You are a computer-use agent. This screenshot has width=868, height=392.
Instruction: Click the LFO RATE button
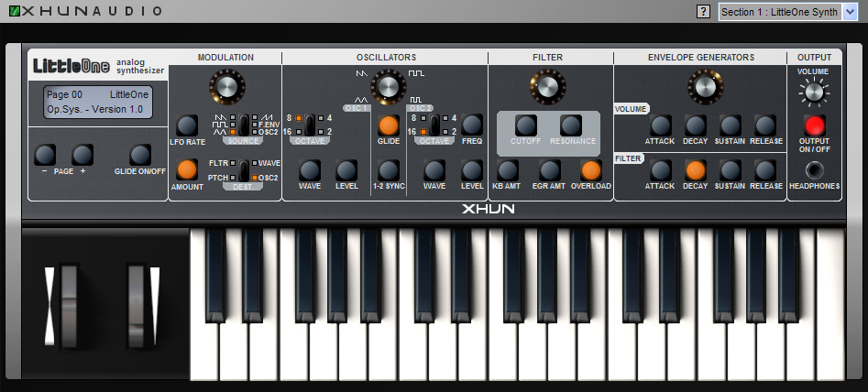pyautogui.click(x=187, y=125)
